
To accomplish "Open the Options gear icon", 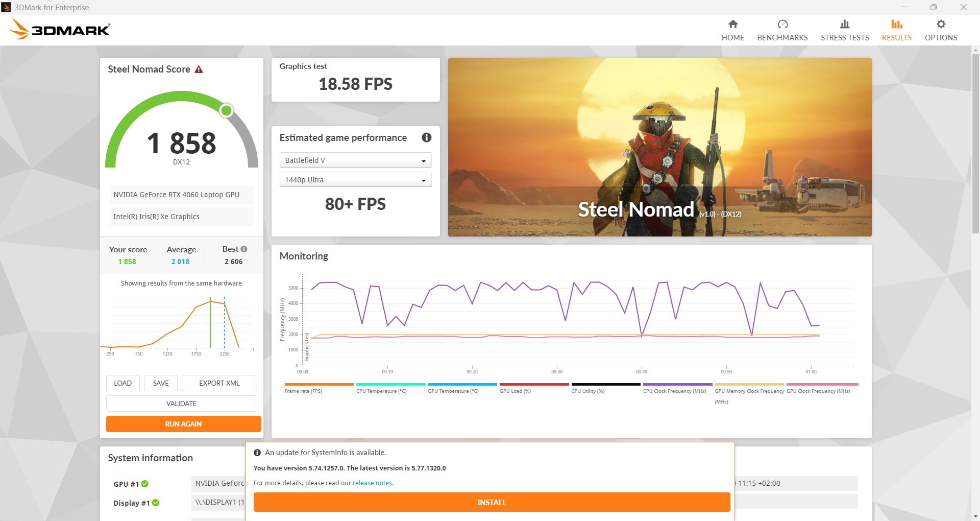I will 940,25.
